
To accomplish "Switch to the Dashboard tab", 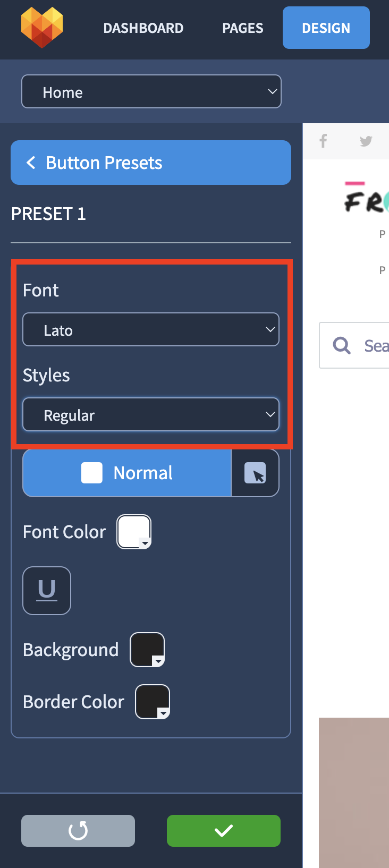I will click(143, 28).
